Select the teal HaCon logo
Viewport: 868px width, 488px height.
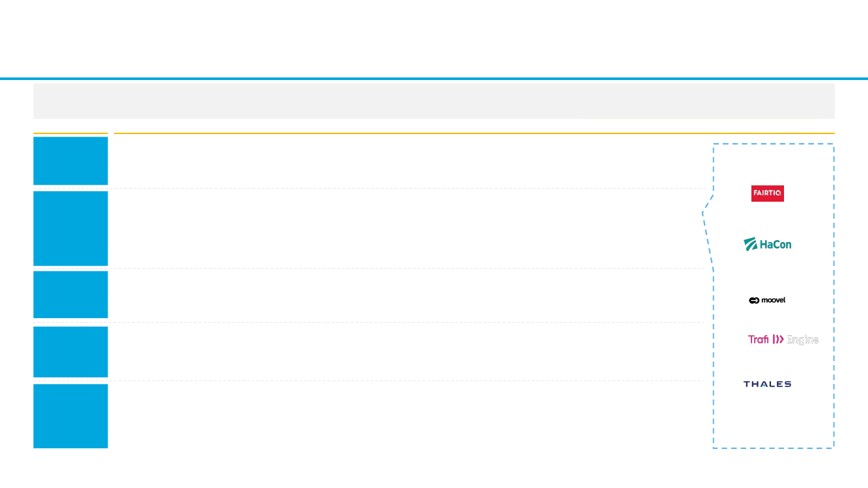(x=768, y=245)
